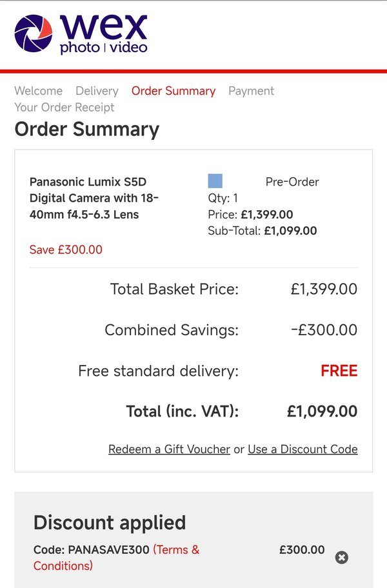Go to the Welcome checkout step

pos(39,91)
